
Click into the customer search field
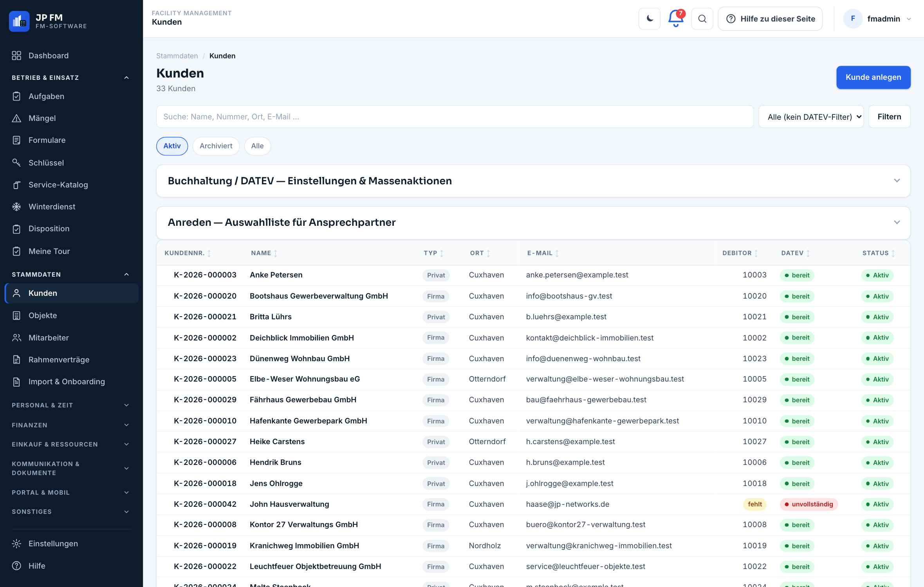pyautogui.click(x=455, y=117)
